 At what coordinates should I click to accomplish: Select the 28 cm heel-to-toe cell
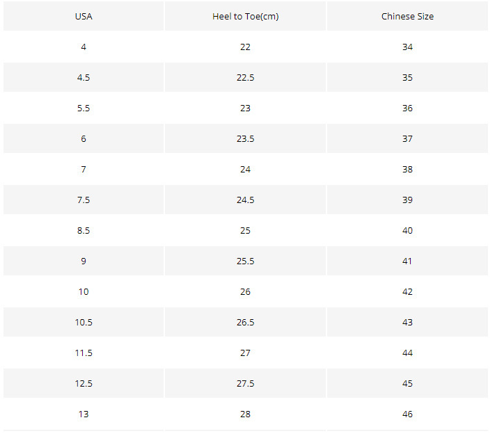(x=245, y=414)
